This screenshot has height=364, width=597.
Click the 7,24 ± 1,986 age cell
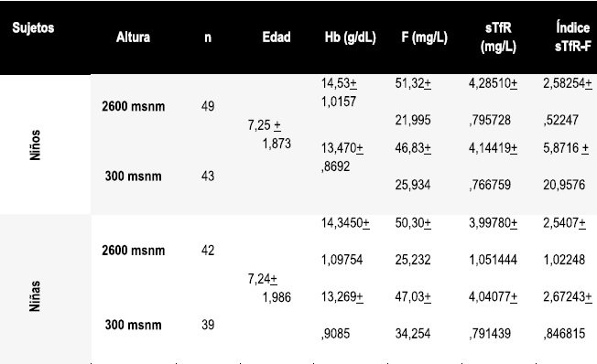point(269,288)
